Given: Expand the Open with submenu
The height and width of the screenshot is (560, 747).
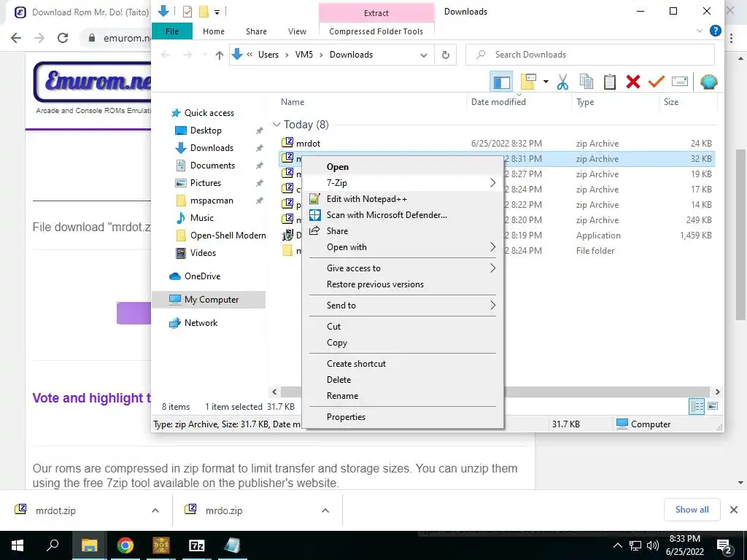Looking at the screenshot, I should [x=403, y=247].
